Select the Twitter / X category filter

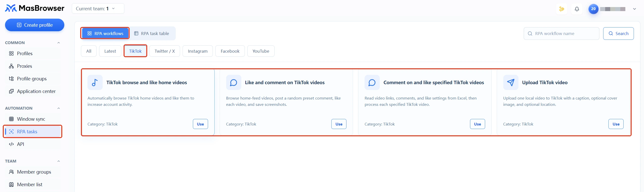click(165, 51)
